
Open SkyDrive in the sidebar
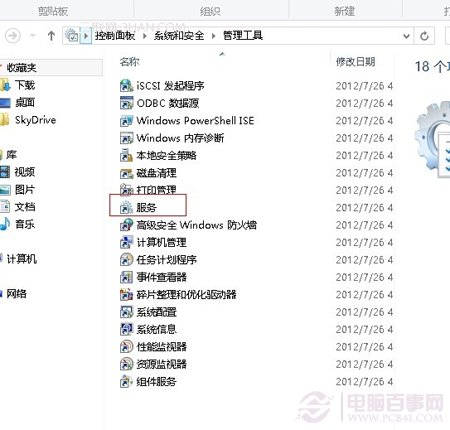pos(35,120)
